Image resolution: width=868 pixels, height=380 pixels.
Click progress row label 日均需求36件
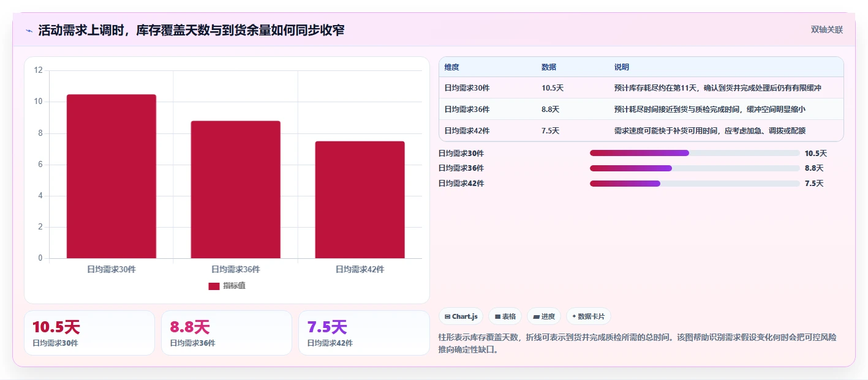[461, 168]
